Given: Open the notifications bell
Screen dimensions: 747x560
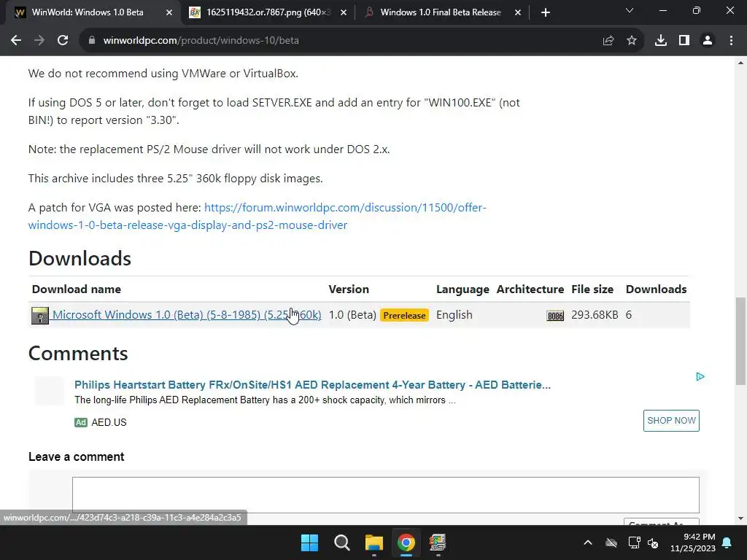Looking at the screenshot, I should (x=727, y=542).
